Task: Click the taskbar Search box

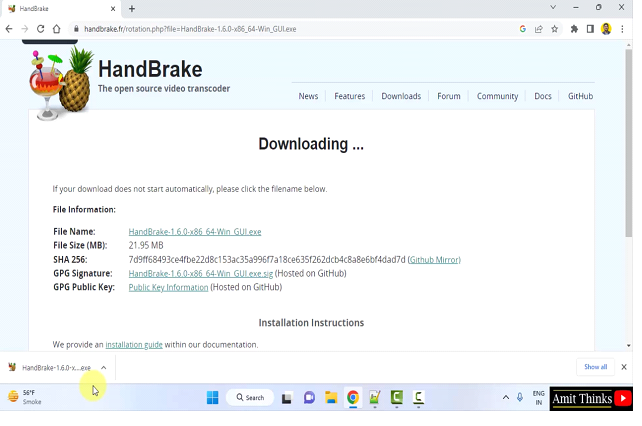Action: 250,397
